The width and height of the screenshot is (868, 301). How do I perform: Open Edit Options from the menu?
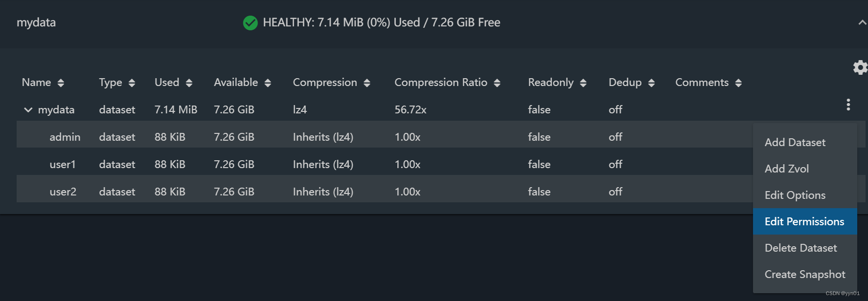pos(795,195)
